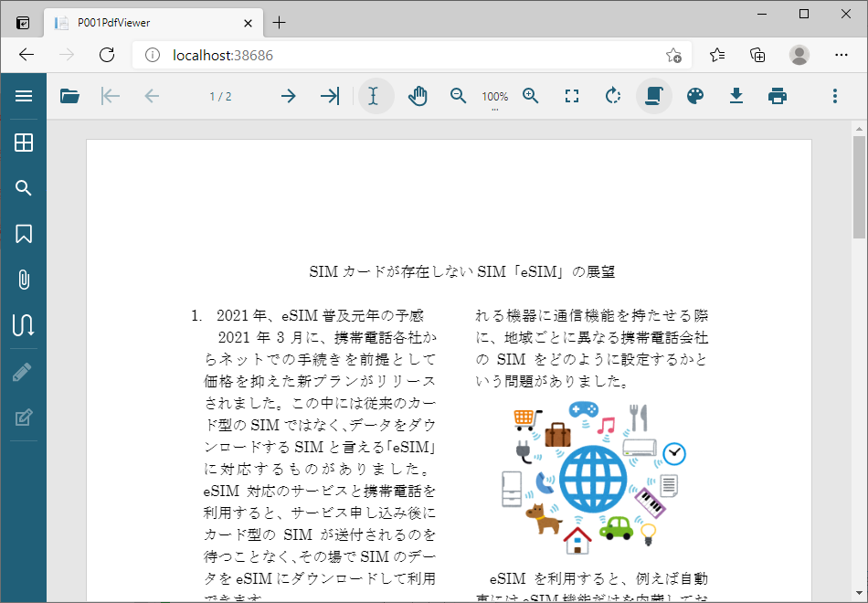The height and width of the screenshot is (603, 868).
Task: Show the bookmarks panel
Action: tap(23, 234)
